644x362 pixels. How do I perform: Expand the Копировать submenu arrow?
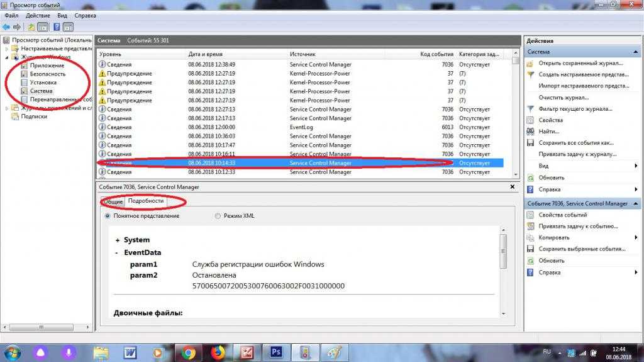coord(636,237)
